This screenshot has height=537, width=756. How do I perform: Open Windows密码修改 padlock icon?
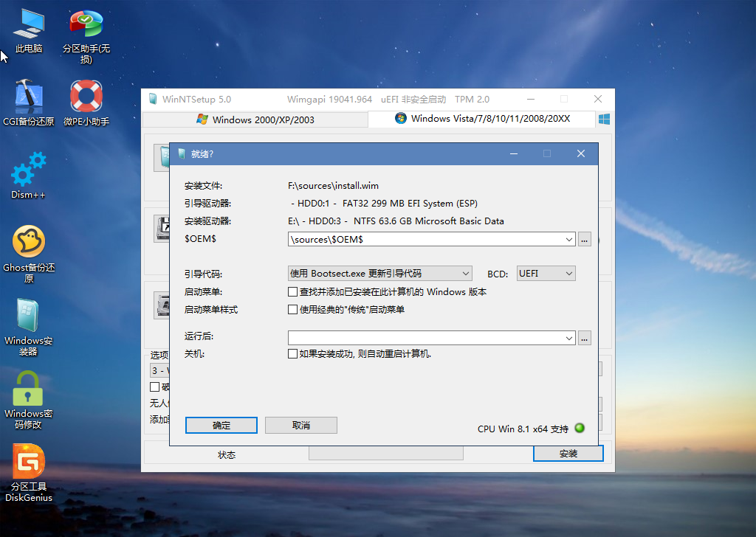click(x=29, y=401)
